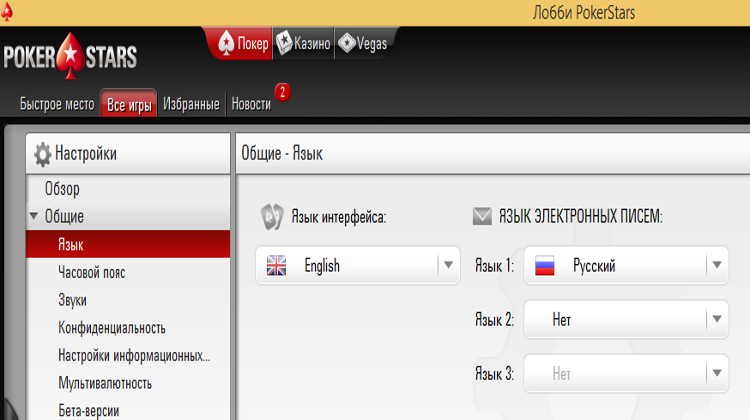Click the envelope icon beside ЯЗЫК ЭЛЕКТРОННЫХ ПИСЕМ

[x=482, y=215]
